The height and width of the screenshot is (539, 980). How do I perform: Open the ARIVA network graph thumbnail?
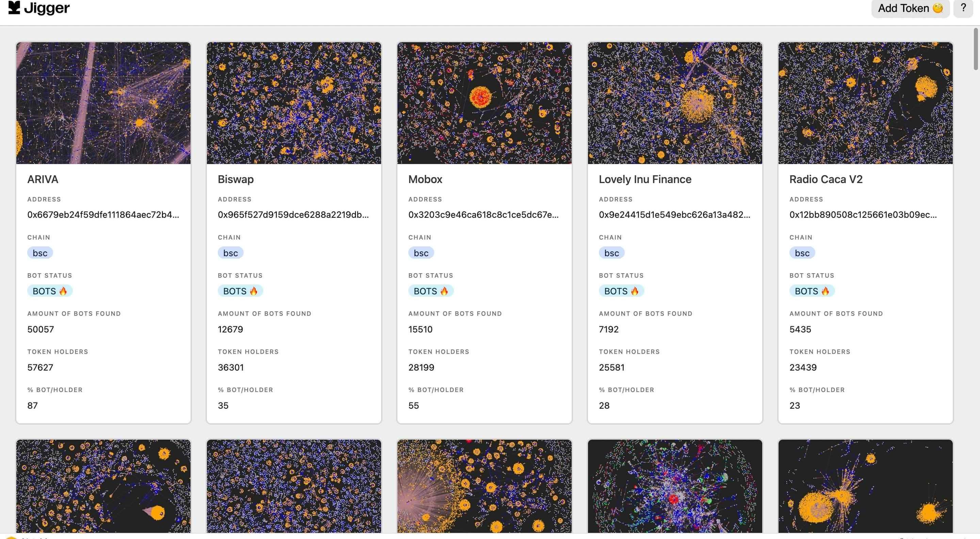click(x=103, y=103)
